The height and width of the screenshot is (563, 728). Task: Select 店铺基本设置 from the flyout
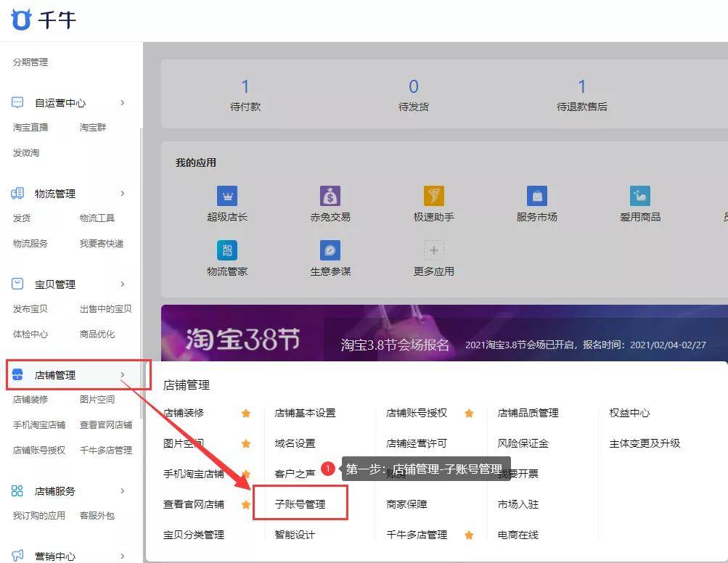pyautogui.click(x=305, y=413)
